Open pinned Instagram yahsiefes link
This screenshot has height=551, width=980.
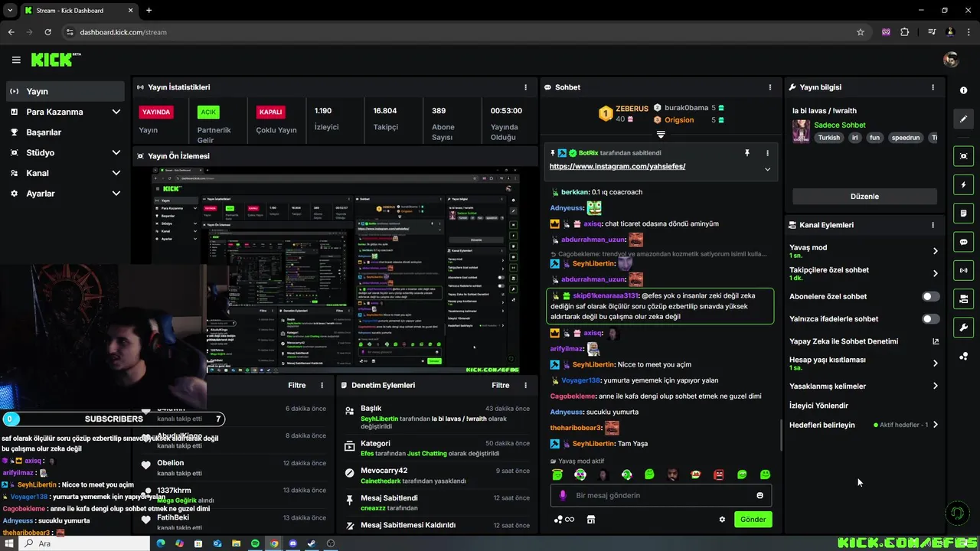617,166
